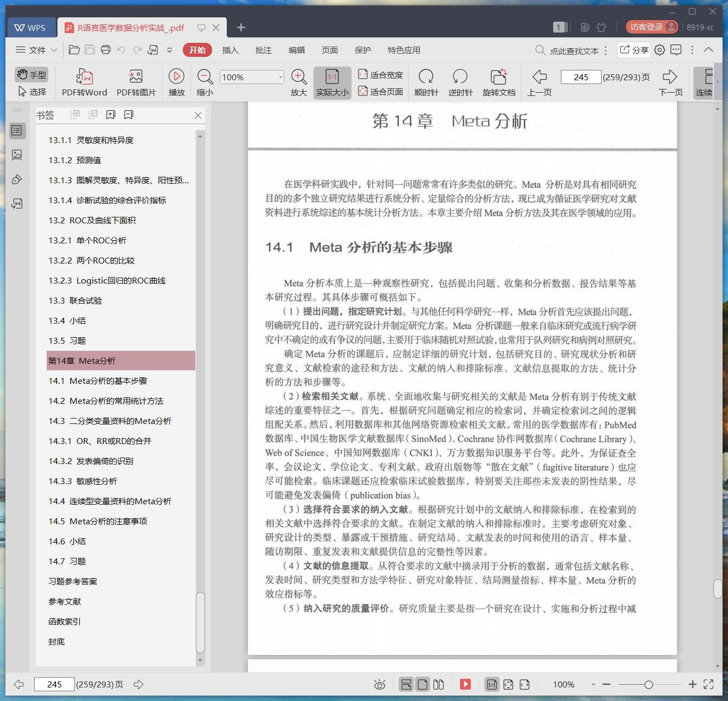
Task: Start slideshow with the 播放 button
Action: [176, 82]
